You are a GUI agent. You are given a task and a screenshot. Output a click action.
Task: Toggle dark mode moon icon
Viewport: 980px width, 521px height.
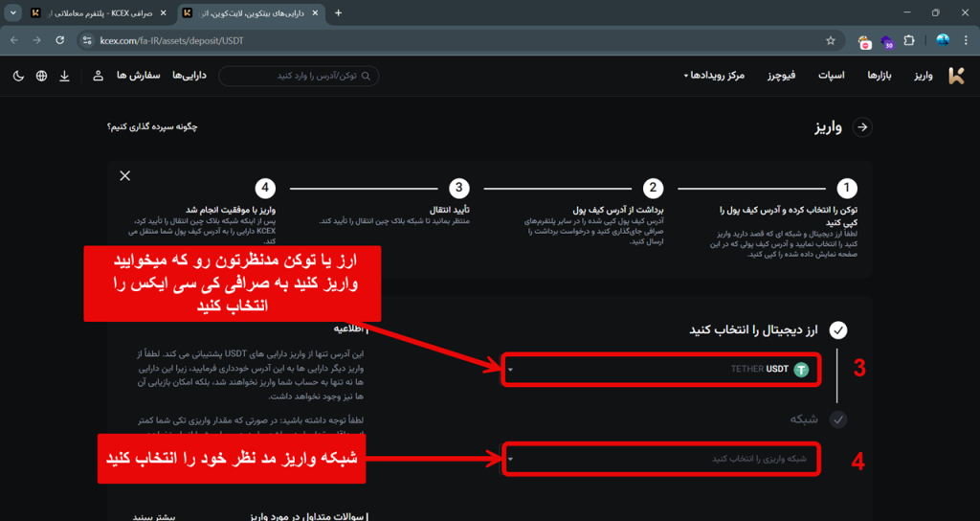click(x=19, y=76)
